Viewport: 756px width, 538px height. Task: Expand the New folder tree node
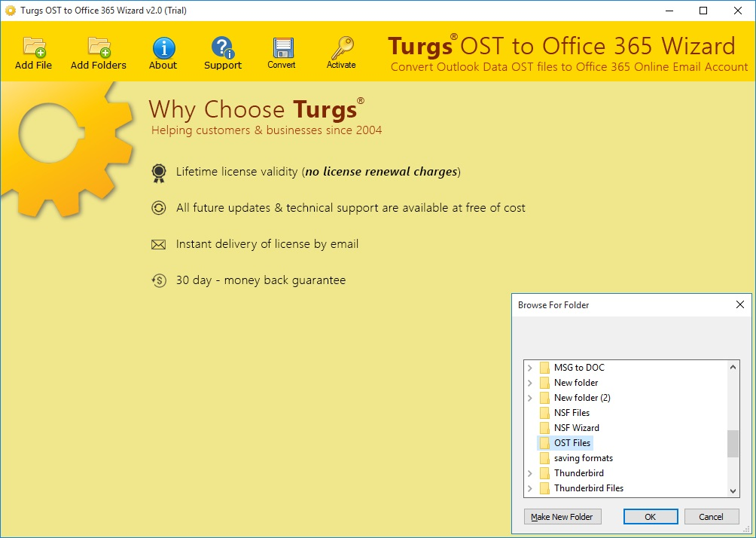click(x=530, y=383)
